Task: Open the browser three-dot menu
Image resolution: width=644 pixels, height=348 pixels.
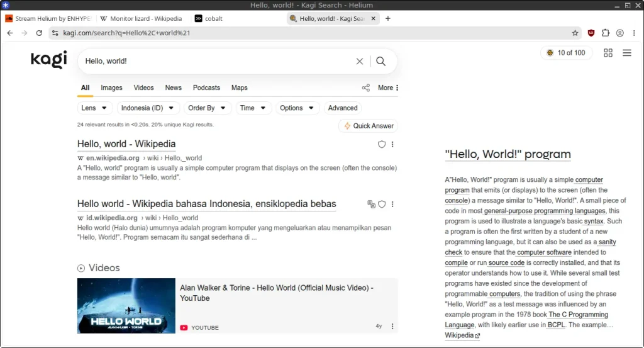Action: (x=634, y=33)
